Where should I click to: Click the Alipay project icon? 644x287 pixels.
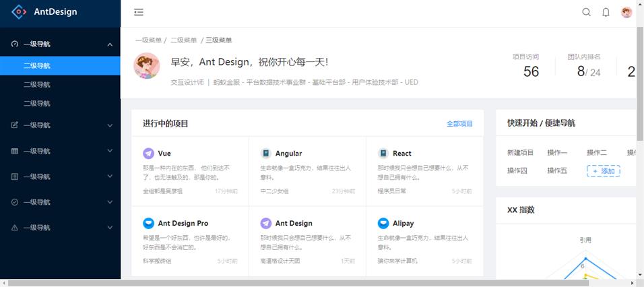383,223
